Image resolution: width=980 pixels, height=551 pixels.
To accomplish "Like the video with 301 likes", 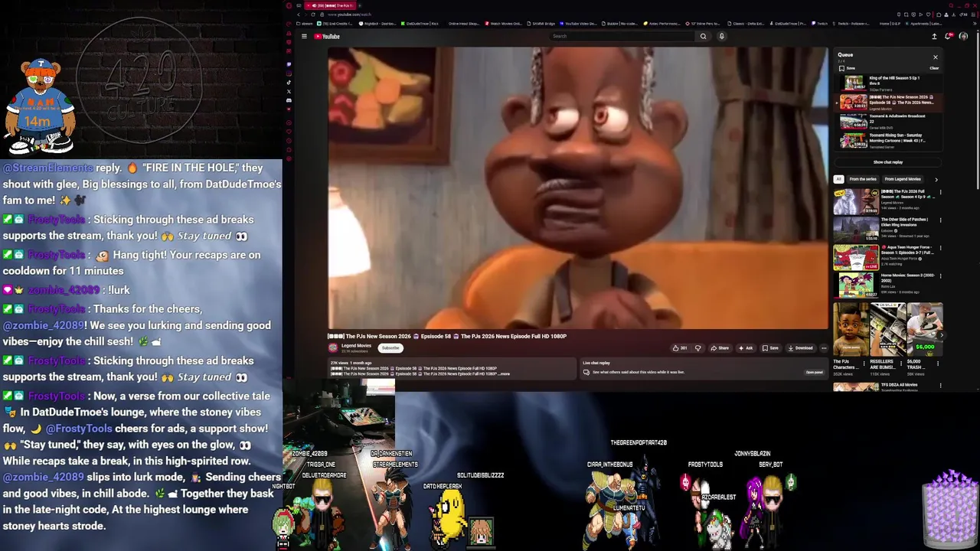I will [x=680, y=348].
